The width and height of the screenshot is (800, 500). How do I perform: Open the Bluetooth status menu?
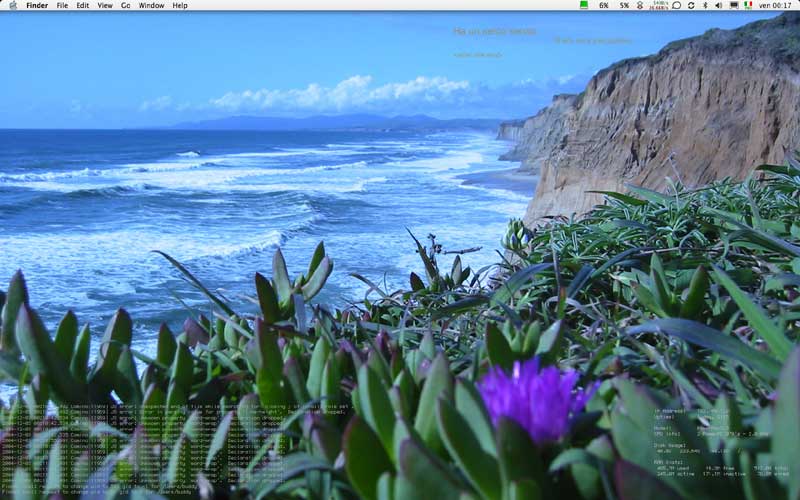point(705,5)
